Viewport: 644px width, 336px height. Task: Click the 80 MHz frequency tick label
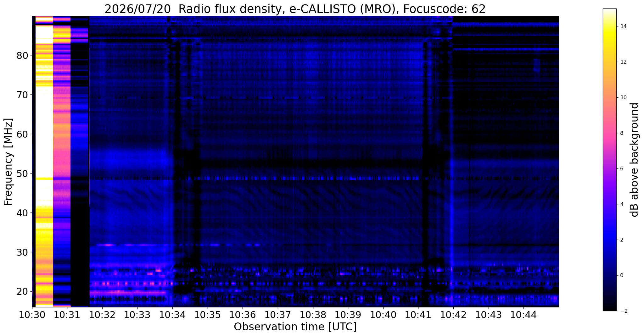(x=22, y=56)
